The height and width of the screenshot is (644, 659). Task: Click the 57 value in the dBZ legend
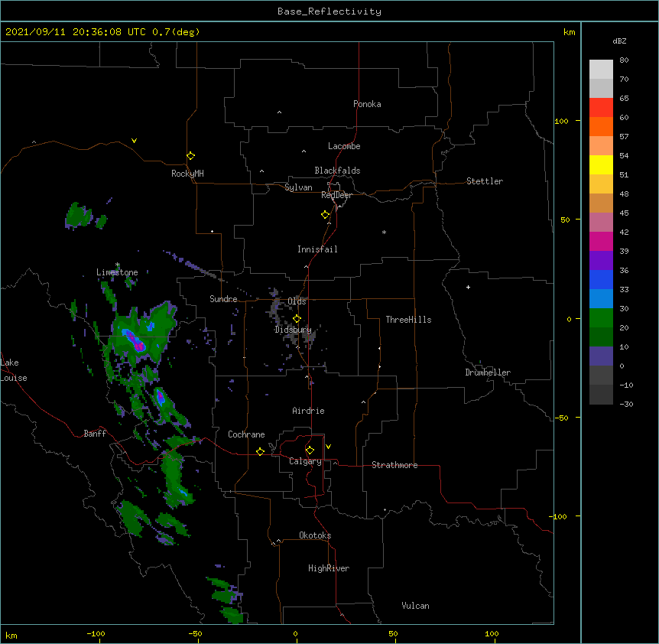tap(624, 137)
